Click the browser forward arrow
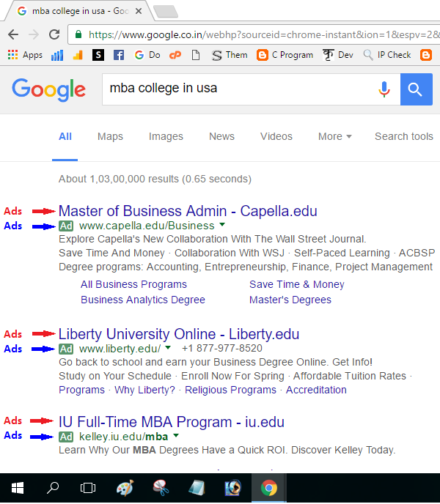This screenshot has width=440, height=504. pos(34,34)
